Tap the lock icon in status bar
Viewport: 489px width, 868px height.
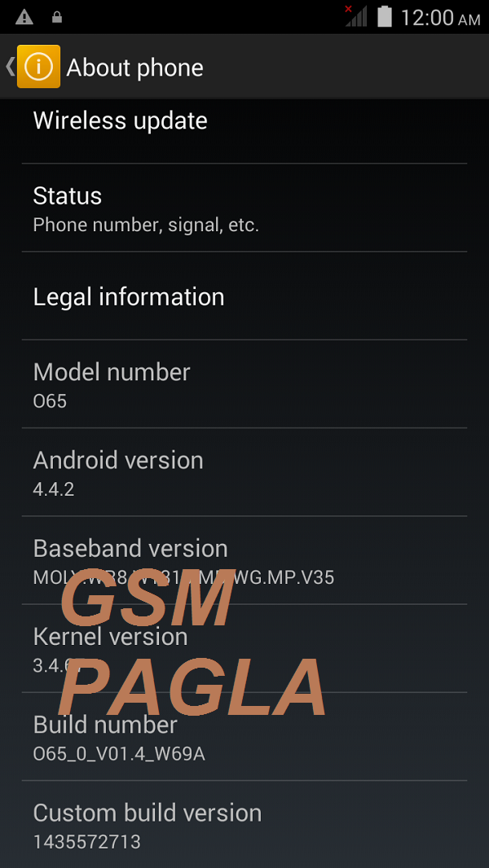(56, 17)
